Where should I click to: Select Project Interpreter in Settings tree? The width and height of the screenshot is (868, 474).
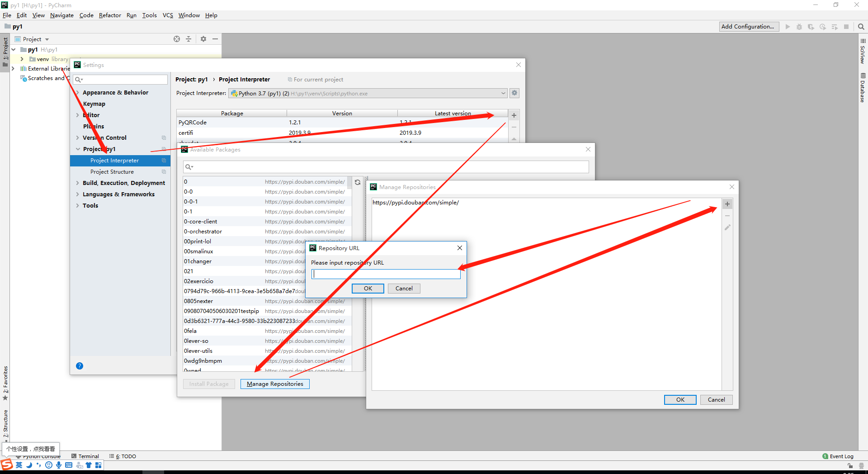click(x=120, y=161)
